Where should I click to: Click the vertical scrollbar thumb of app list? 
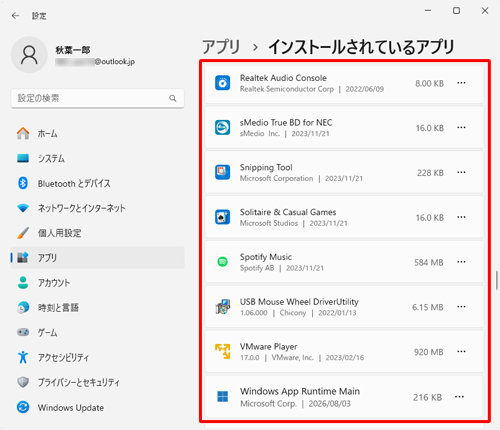(x=497, y=280)
